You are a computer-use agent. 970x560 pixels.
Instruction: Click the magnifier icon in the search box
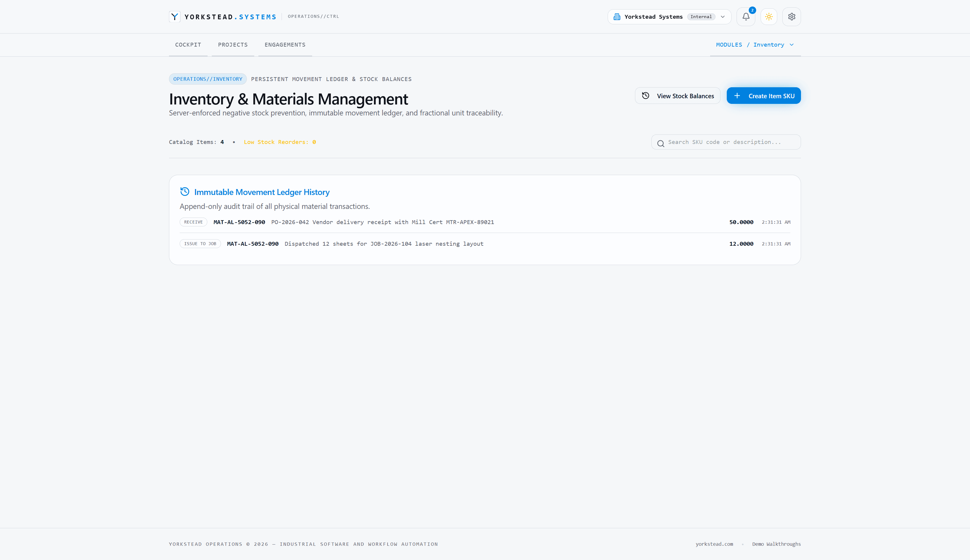[x=661, y=143]
